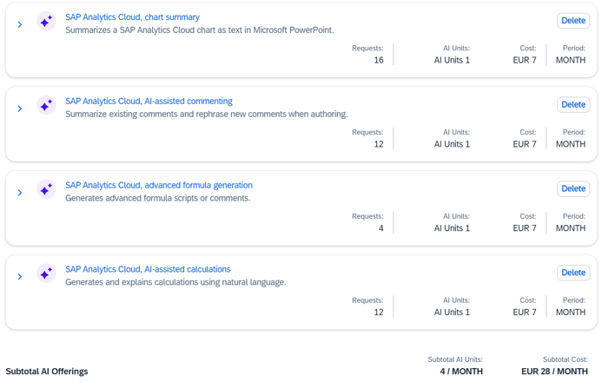Click the AI sparkle icon for AI-assisted commenting
Image resolution: width=602 pixels, height=382 pixels.
46,105
